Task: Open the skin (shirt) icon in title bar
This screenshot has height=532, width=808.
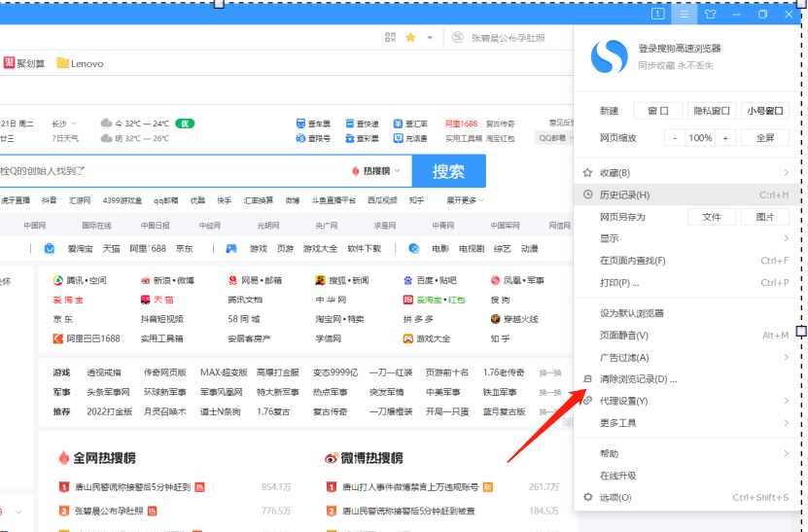Action: 710,14
